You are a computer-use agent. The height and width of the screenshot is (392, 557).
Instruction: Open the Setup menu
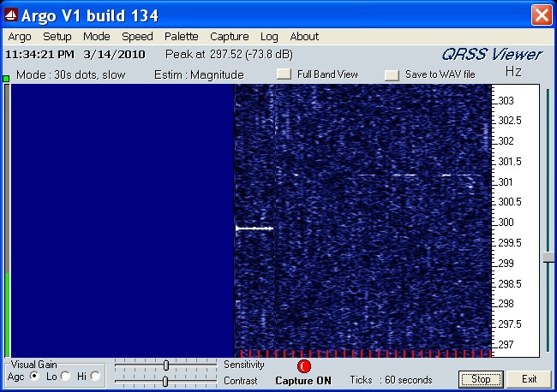tap(57, 37)
